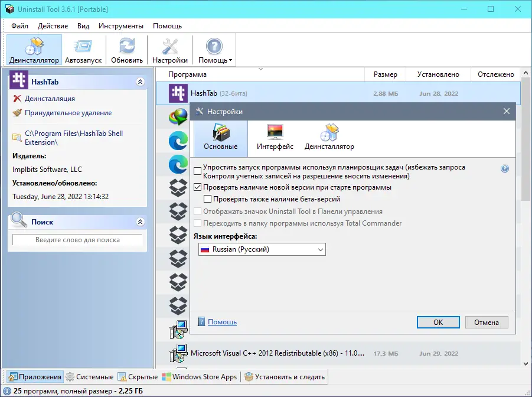Image resolution: width=532 pixels, height=397 pixels.
Task: Open the HashTab Shell Extension folder path
Action: 74,138
